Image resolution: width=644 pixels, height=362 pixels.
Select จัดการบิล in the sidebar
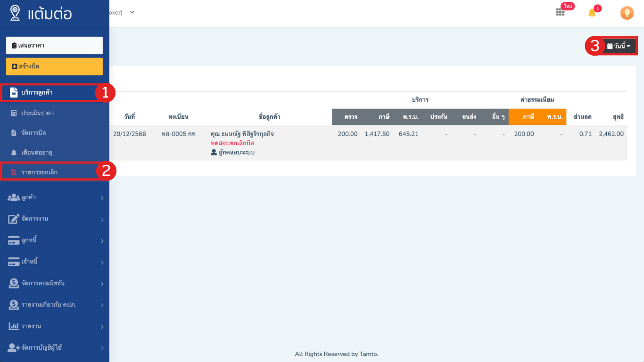tap(55, 133)
